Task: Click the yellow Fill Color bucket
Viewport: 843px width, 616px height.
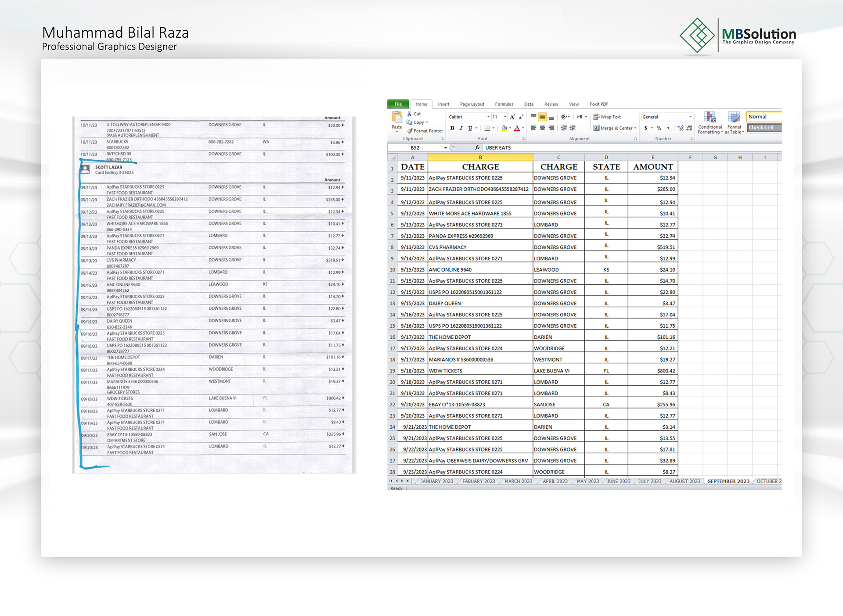Action: [504, 128]
